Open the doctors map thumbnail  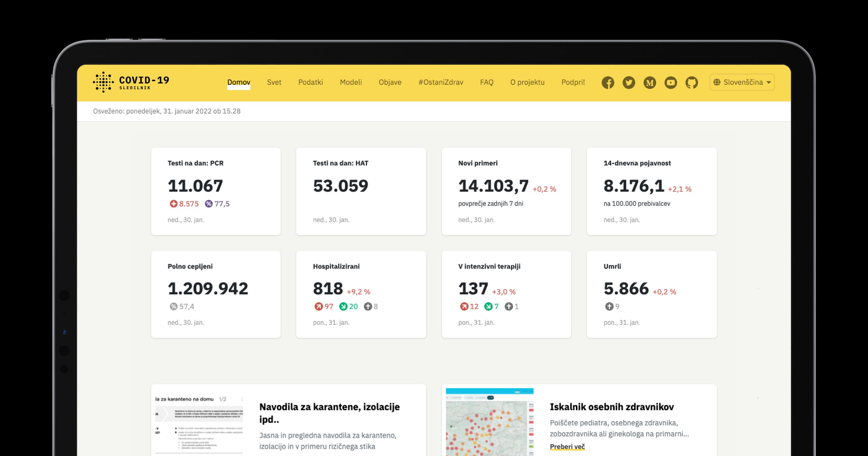click(489, 422)
